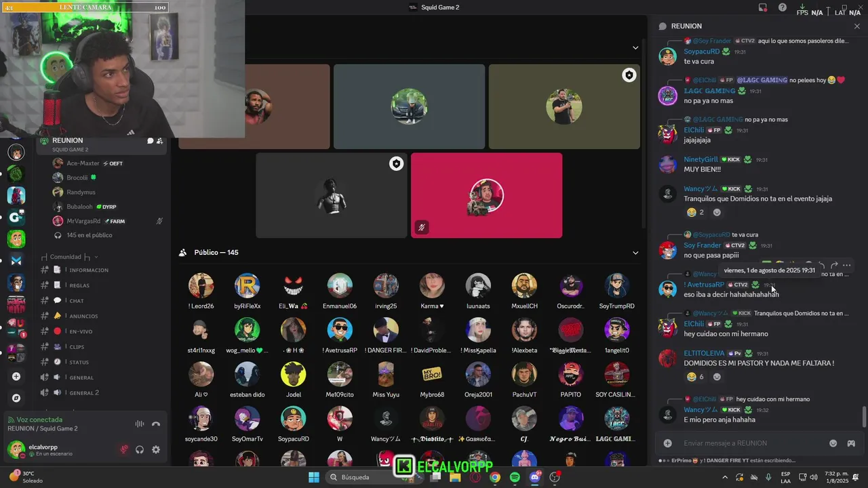The image size is (868, 488).
Task: Click the @LAGC GAMING mention
Action: pyautogui.click(x=762, y=80)
